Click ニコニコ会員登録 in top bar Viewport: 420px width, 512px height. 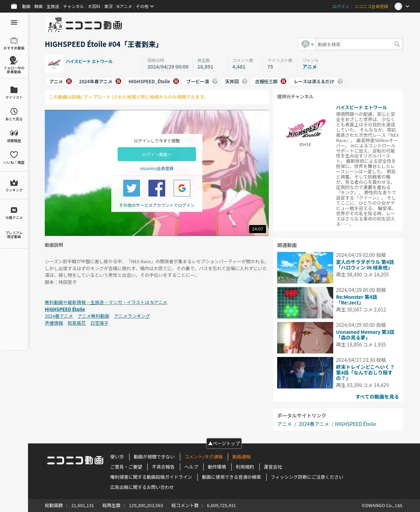pyautogui.click(x=371, y=6)
